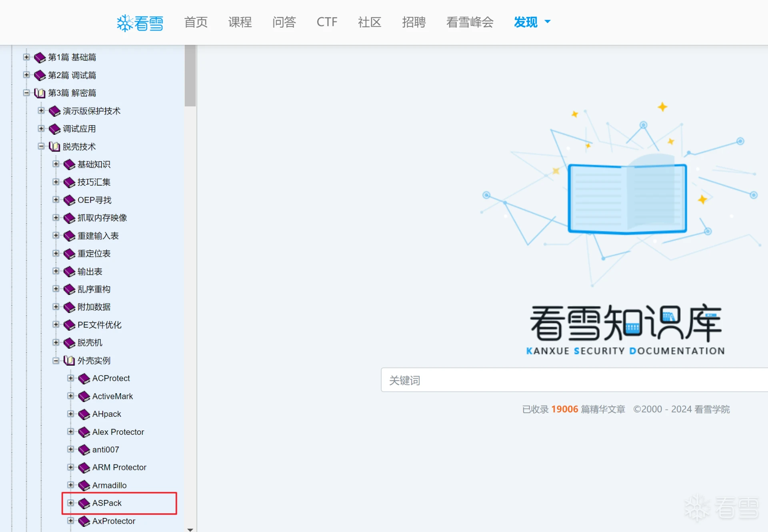Collapse the 外壳实例 tree node
Screen dimensions: 768x532
[56, 360]
